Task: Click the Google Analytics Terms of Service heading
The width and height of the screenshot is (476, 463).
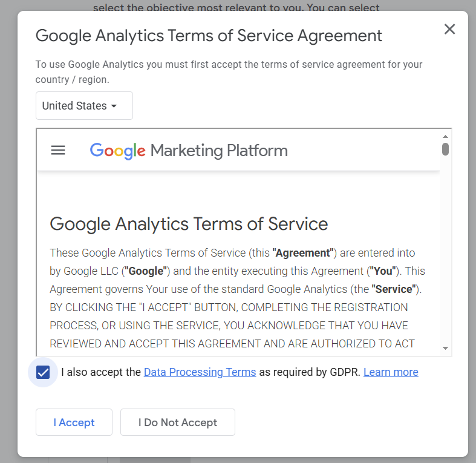Action: (x=189, y=224)
